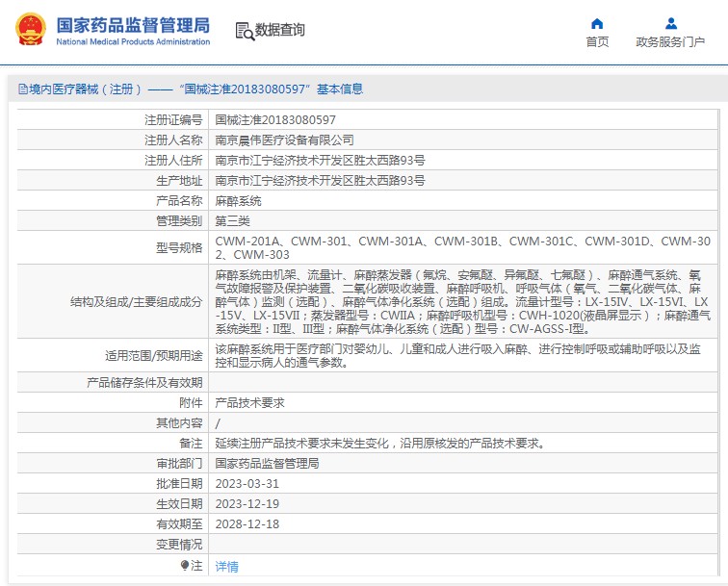Click the 政务服务门户 person icon
This screenshot has width=728, height=586.
click(x=670, y=23)
